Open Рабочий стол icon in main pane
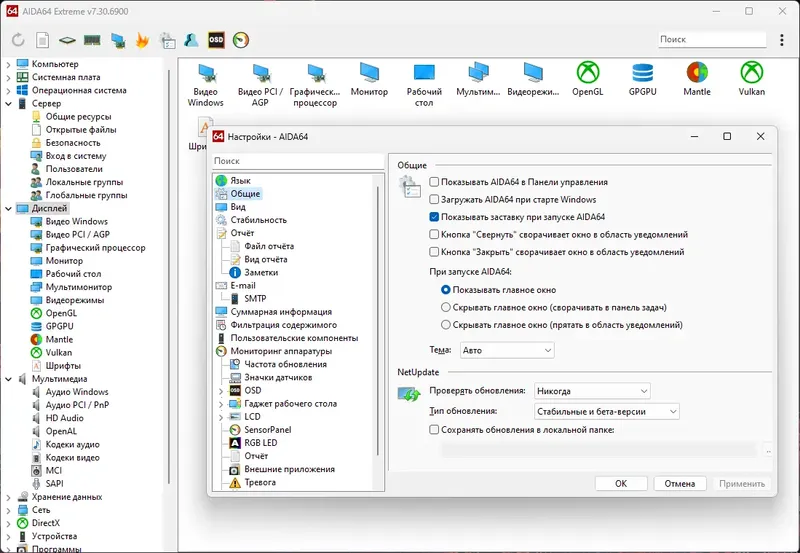 (x=424, y=84)
